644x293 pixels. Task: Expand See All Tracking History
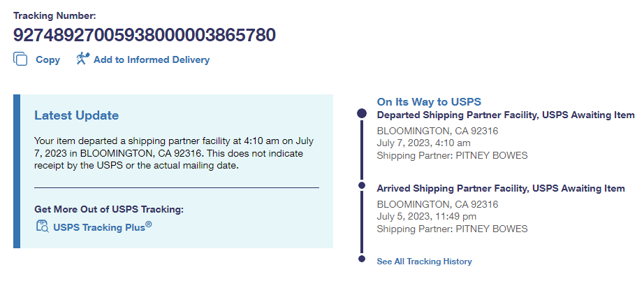[x=424, y=262]
